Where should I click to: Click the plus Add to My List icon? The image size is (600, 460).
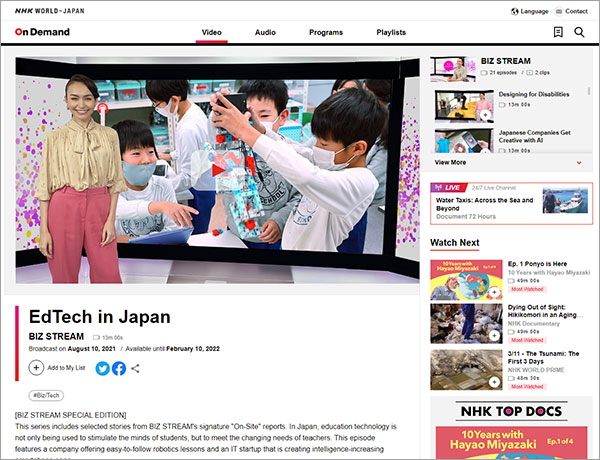coord(37,368)
